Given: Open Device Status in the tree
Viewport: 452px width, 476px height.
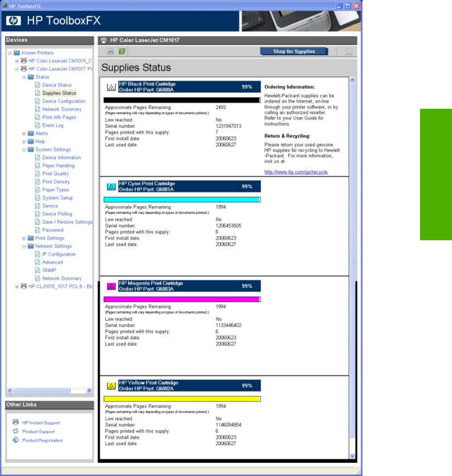Looking at the screenshot, I should pos(57,85).
